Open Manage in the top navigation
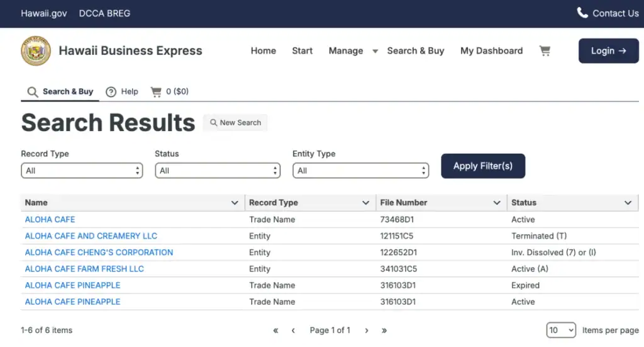644x347 pixels. point(346,51)
